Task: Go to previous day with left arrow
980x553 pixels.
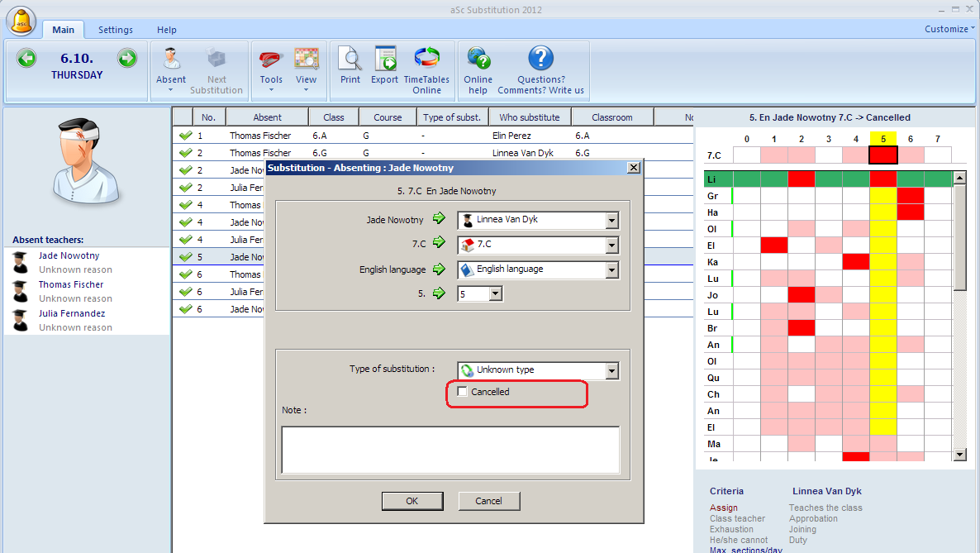Action: [x=26, y=58]
